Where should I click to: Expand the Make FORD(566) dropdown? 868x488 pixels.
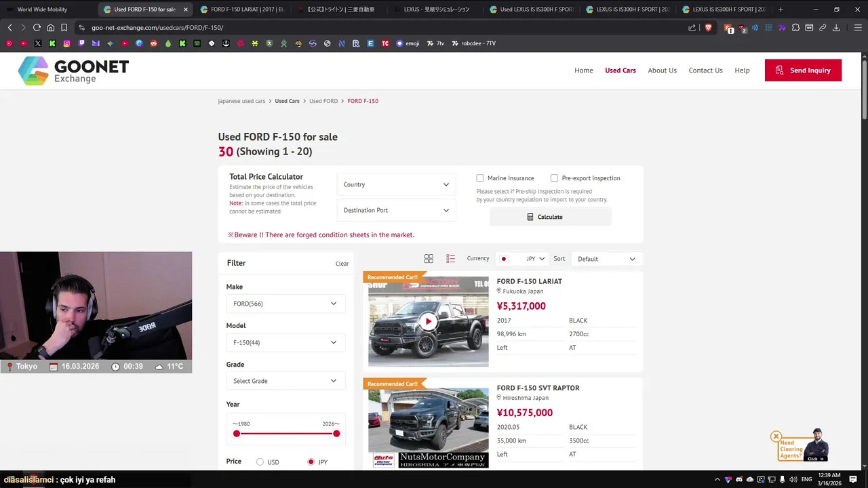tap(285, 304)
